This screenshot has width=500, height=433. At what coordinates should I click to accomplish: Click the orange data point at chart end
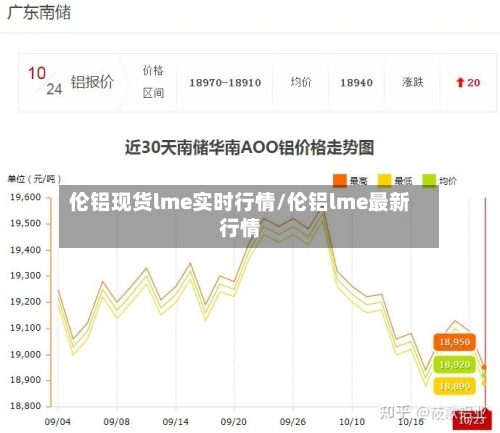coord(484,367)
